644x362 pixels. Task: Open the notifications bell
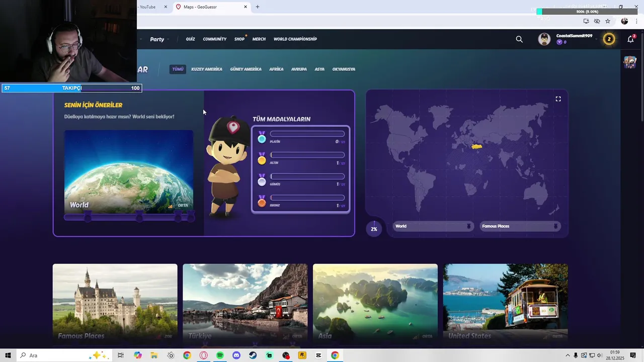(630, 39)
